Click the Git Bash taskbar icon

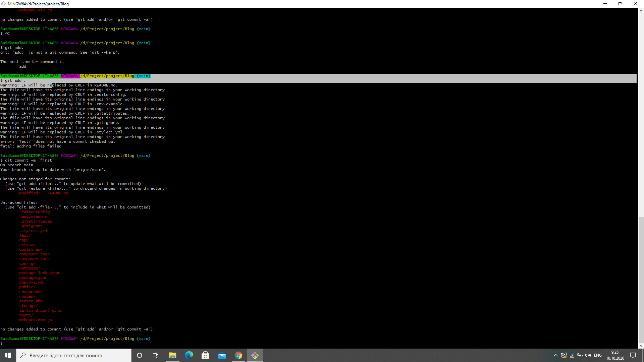(255, 355)
